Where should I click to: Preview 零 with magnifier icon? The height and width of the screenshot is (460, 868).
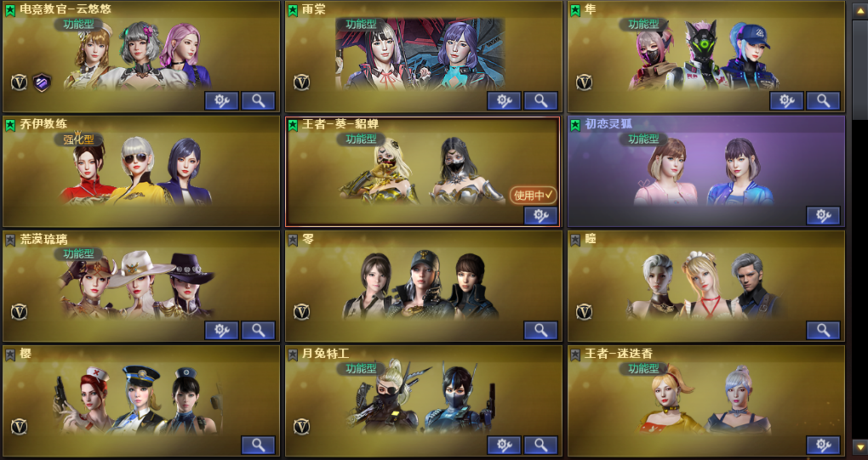pos(540,331)
